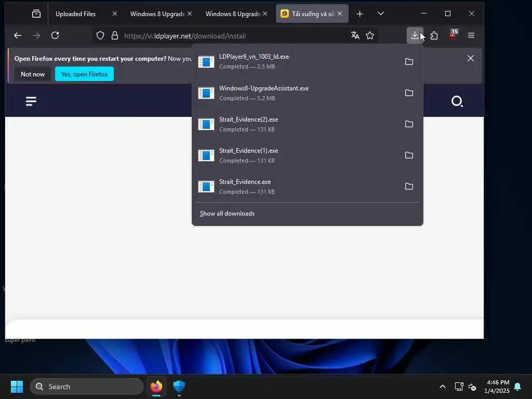The width and height of the screenshot is (532, 399).
Task: Open the LDPlayer site hamburger menu
Action: [31, 101]
